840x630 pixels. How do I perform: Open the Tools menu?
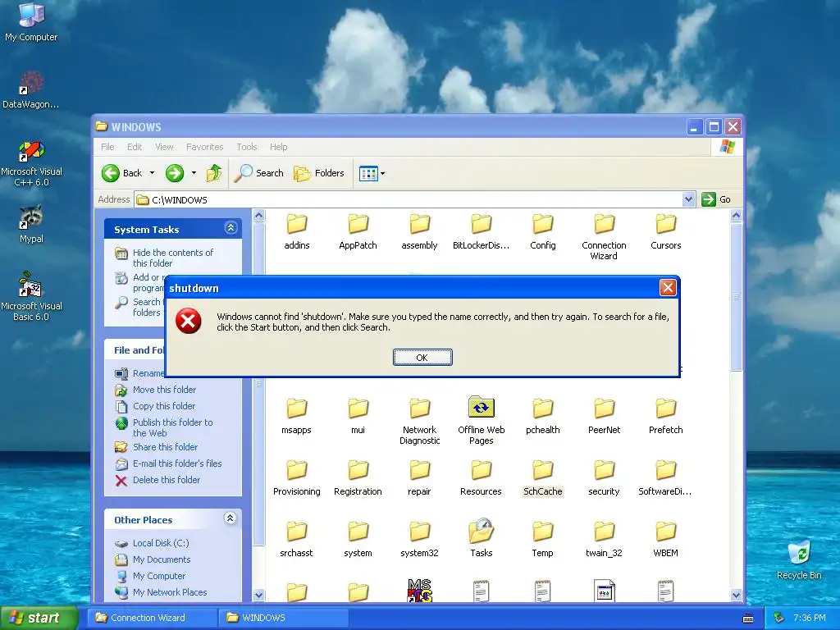tap(247, 147)
